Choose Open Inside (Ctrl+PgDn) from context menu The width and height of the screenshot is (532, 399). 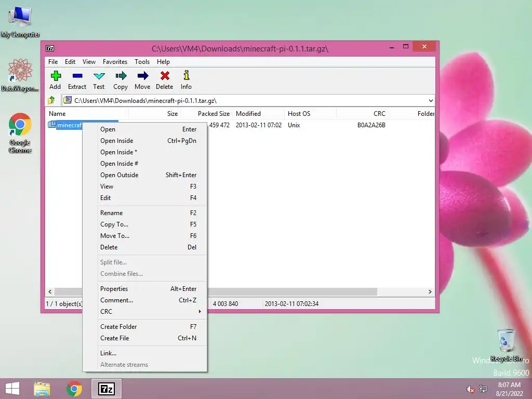152,141
